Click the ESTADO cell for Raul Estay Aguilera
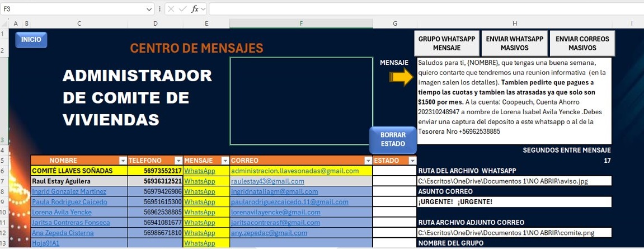Viewport: 644px width, 249px height. click(x=394, y=181)
